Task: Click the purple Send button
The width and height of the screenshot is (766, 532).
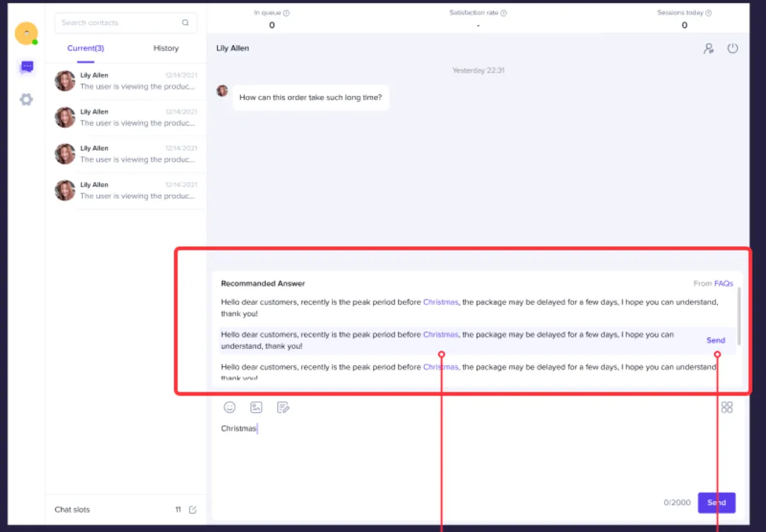Action: pyautogui.click(x=716, y=503)
